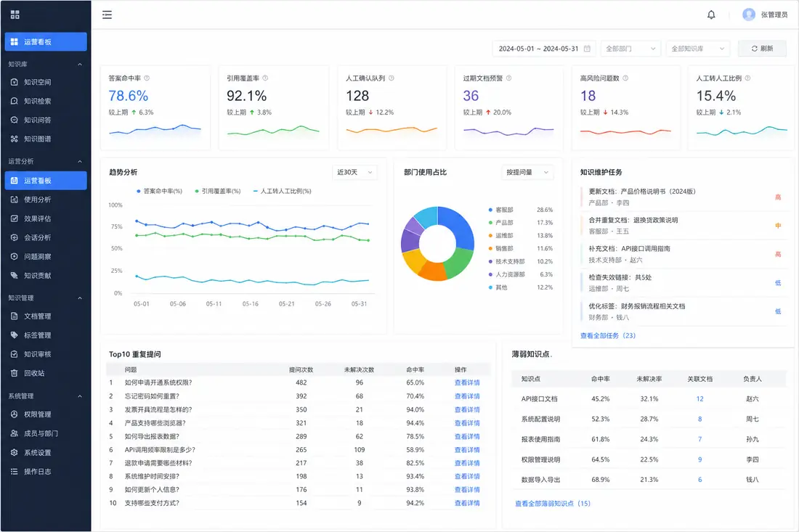Collapse sidebar using the hamburger menu icon
Image resolution: width=799 pixels, height=532 pixels.
(x=107, y=15)
